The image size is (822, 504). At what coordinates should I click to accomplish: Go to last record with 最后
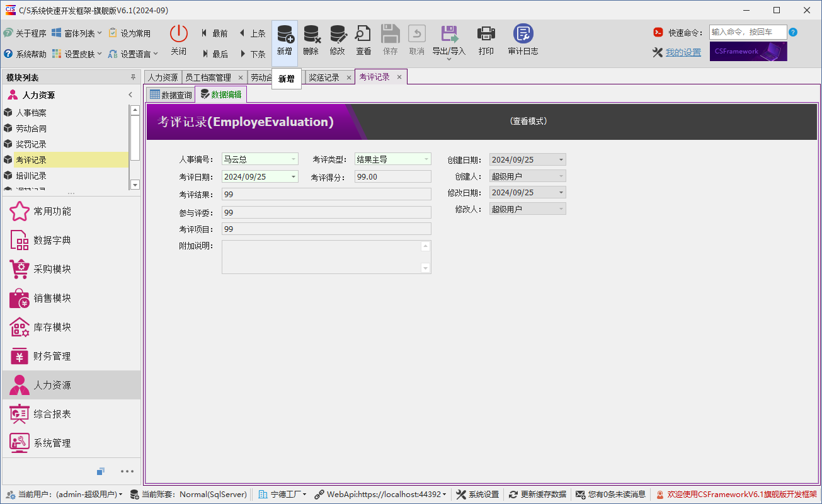click(215, 54)
